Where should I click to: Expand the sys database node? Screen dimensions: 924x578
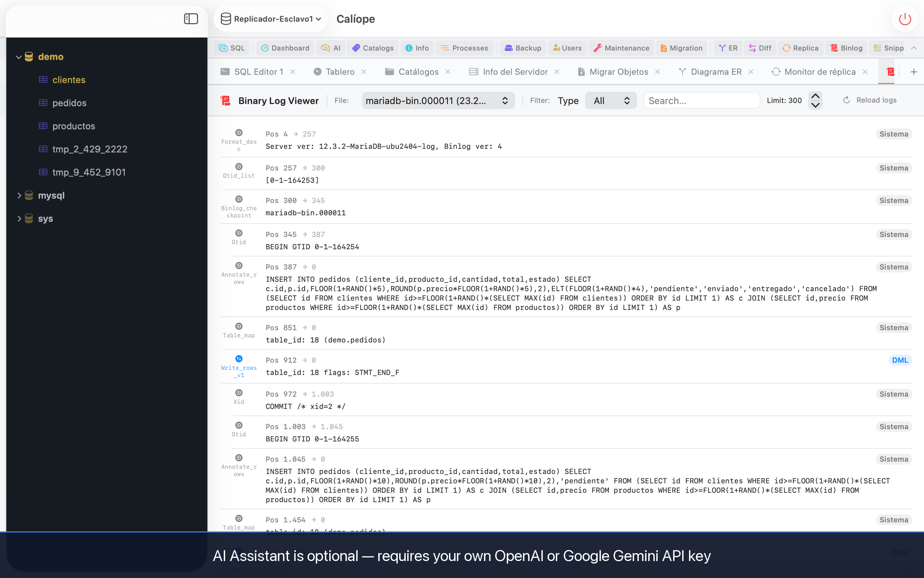click(x=19, y=219)
